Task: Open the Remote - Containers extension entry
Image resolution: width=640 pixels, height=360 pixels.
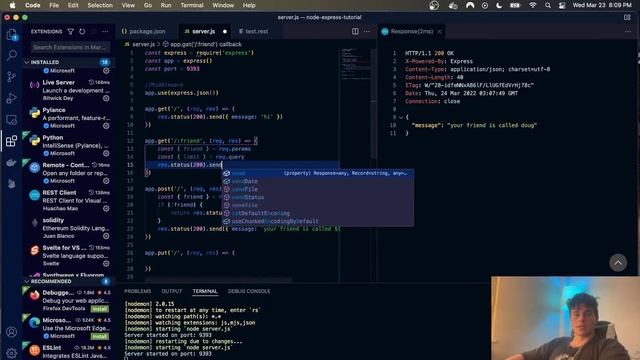Action: (69, 173)
